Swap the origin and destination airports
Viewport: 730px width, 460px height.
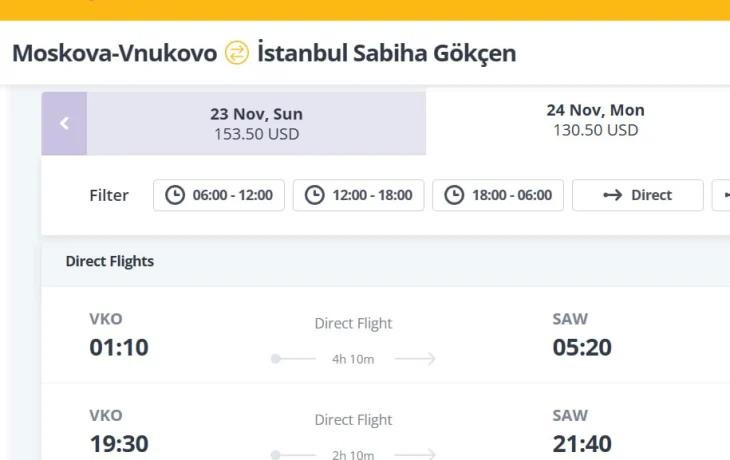pyautogui.click(x=237, y=52)
